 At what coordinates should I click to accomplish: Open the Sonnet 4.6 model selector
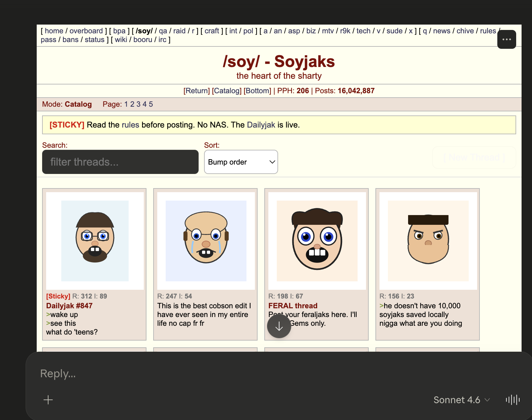point(461,400)
